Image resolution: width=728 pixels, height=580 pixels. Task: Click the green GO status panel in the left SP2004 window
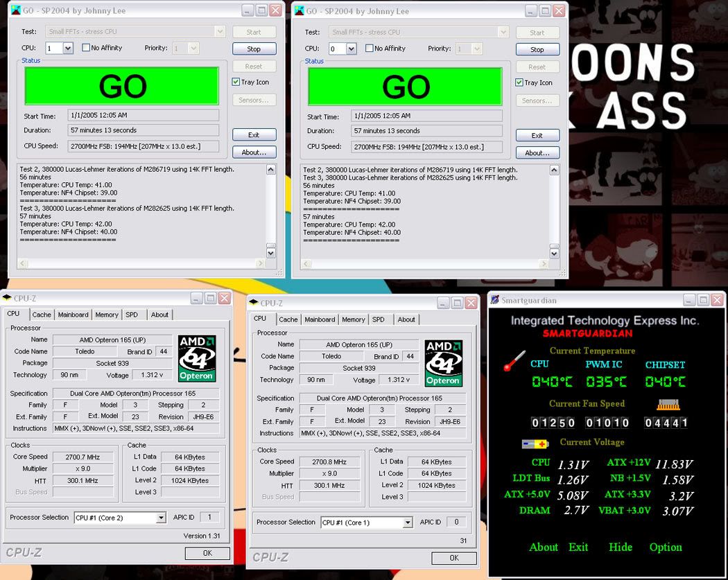tap(121, 86)
